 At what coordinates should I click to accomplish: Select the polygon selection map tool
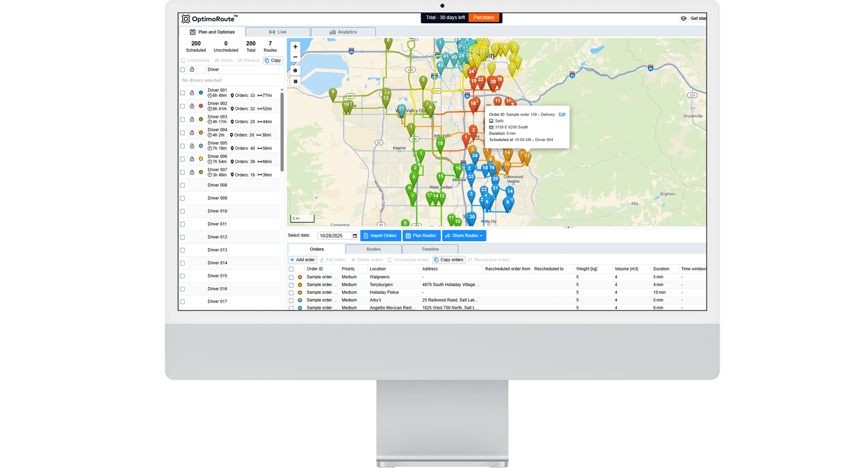pyautogui.click(x=295, y=70)
